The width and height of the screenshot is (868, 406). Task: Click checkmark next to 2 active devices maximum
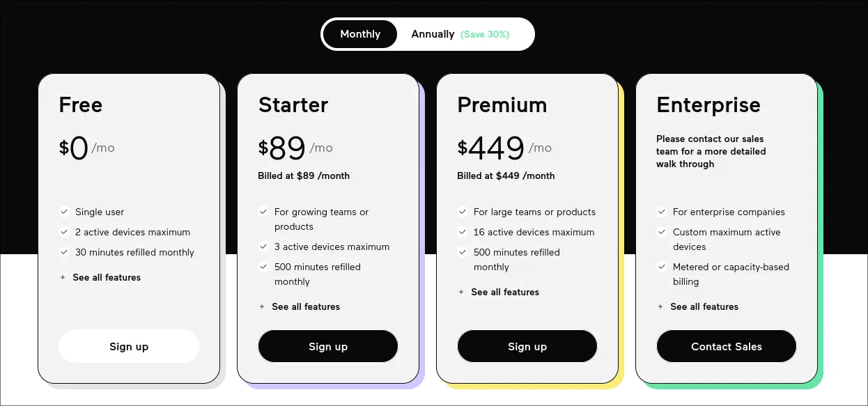click(x=64, y=232)
